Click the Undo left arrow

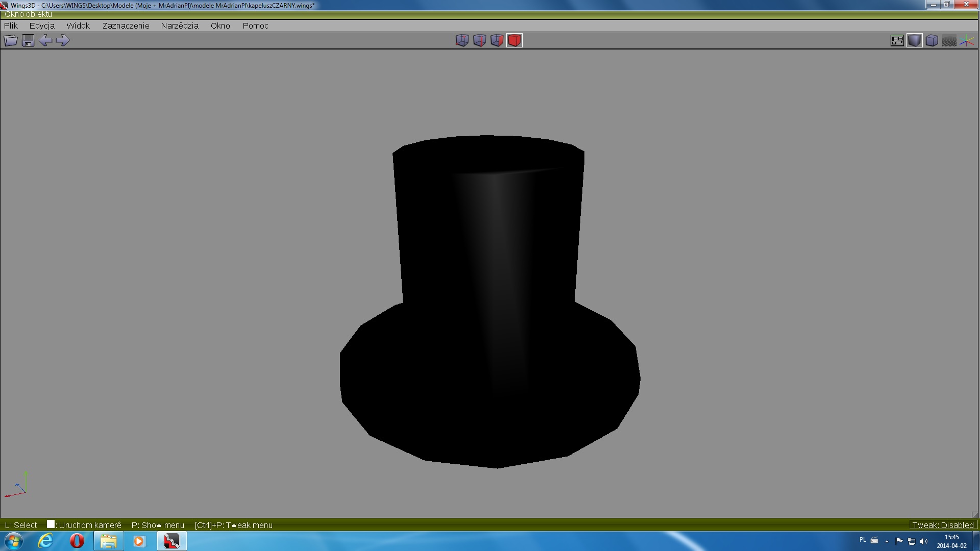pyautogui.click(x=45, y=40)
